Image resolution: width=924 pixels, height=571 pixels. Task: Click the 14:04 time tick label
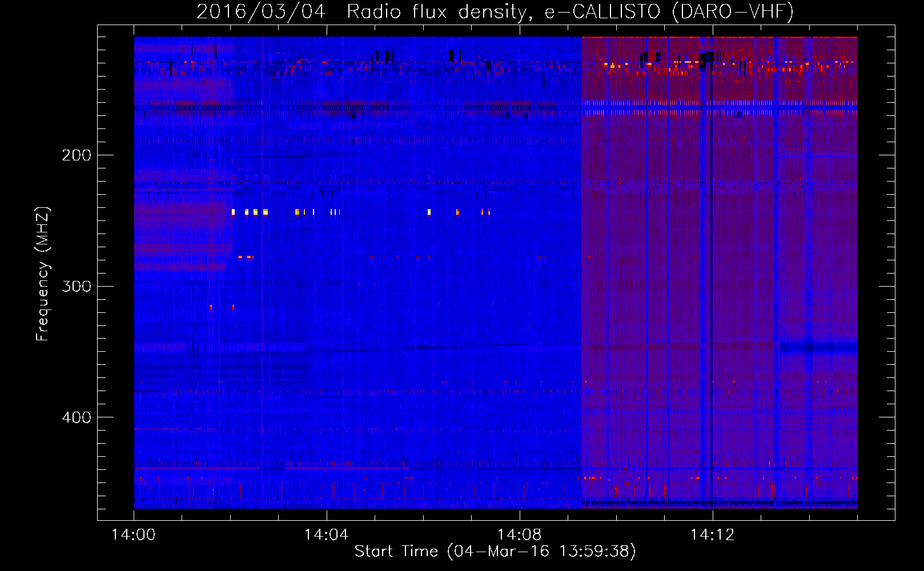pyautogui.click(x=326, y=534)
